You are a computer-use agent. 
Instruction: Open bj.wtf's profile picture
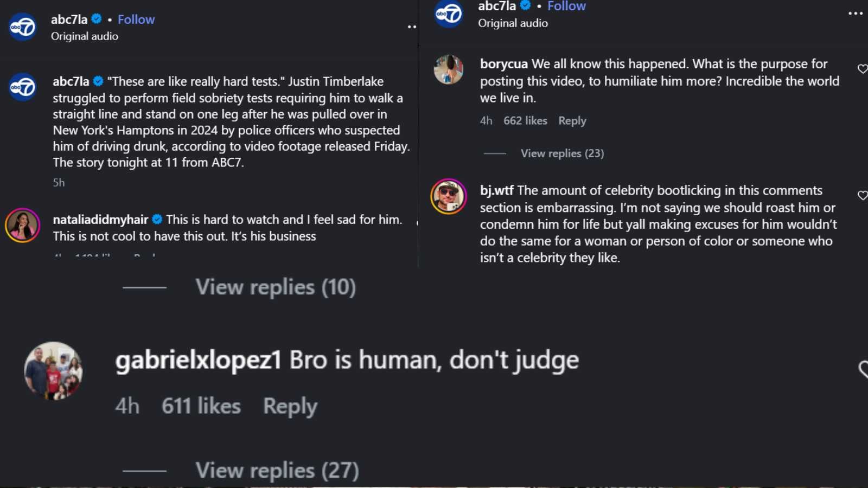coord(449,196)
